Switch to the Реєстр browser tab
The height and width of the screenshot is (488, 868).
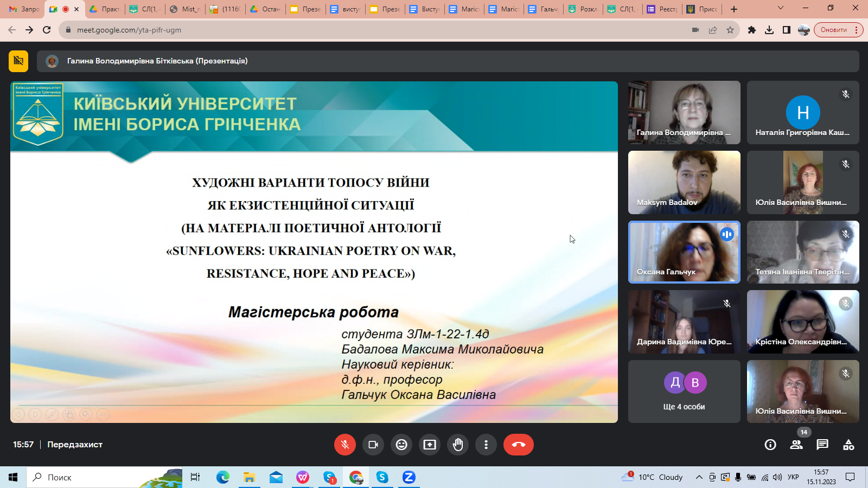click(x=662, y=9)
